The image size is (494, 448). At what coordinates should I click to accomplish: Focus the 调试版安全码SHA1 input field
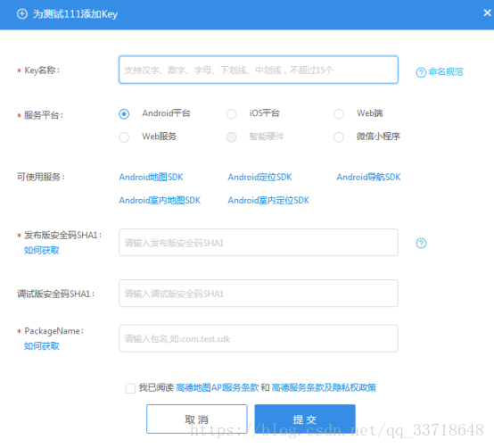coord(259,294)
